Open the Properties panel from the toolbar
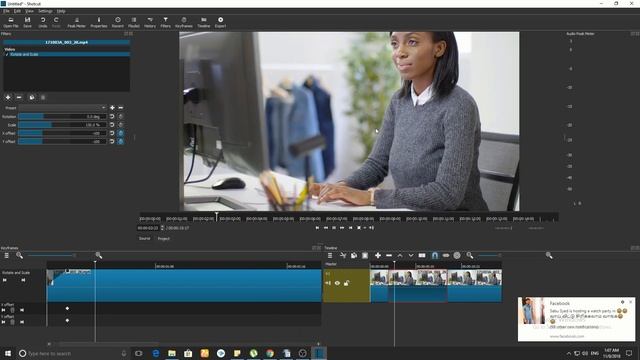The width and height of the screenshot is (640, 360). coord(98,22)
